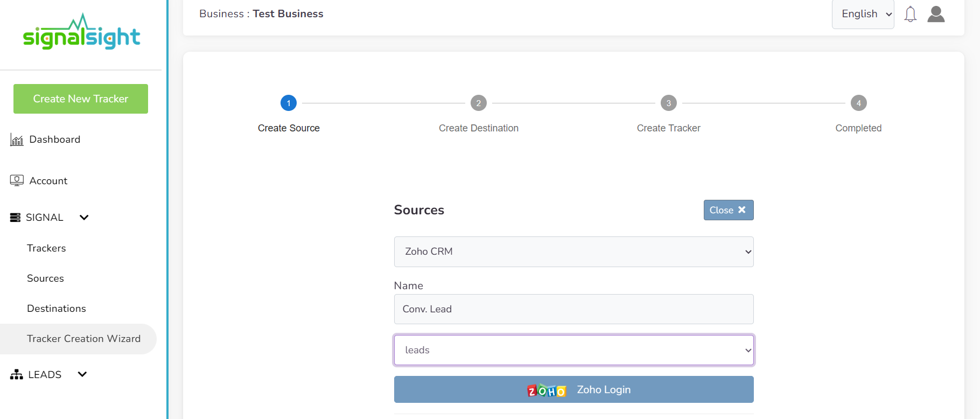Click the Create New Tracker button

click(x=81, y=99)
